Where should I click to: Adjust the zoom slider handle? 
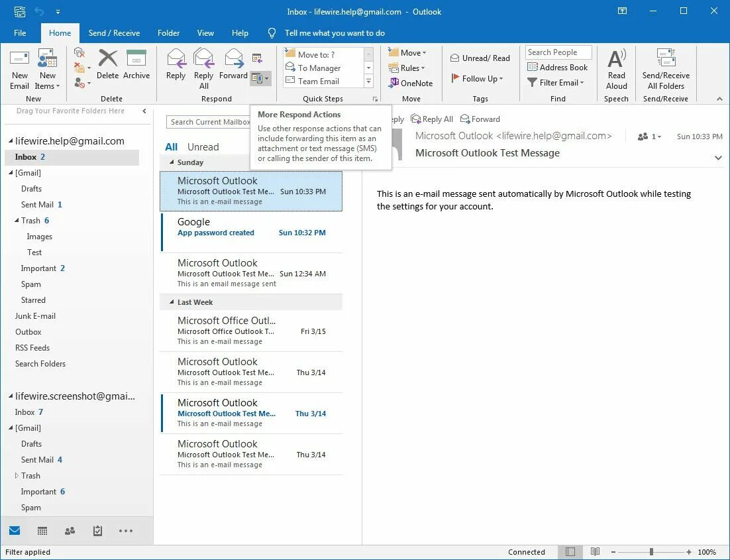651,552
